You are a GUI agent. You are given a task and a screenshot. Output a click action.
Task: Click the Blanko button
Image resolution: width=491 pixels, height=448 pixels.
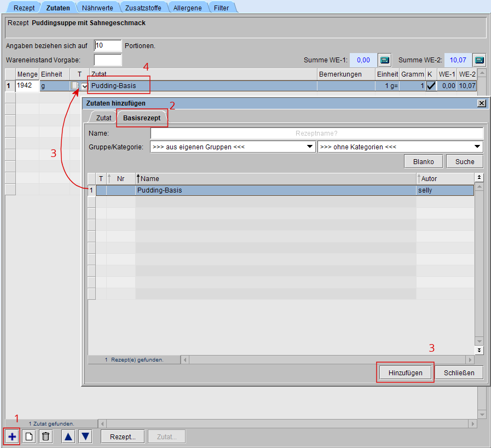click(423, 161)
